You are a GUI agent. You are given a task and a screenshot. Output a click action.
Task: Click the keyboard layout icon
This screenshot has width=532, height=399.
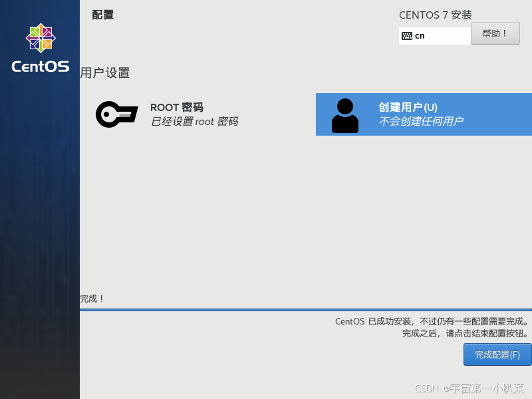[406, 36]
